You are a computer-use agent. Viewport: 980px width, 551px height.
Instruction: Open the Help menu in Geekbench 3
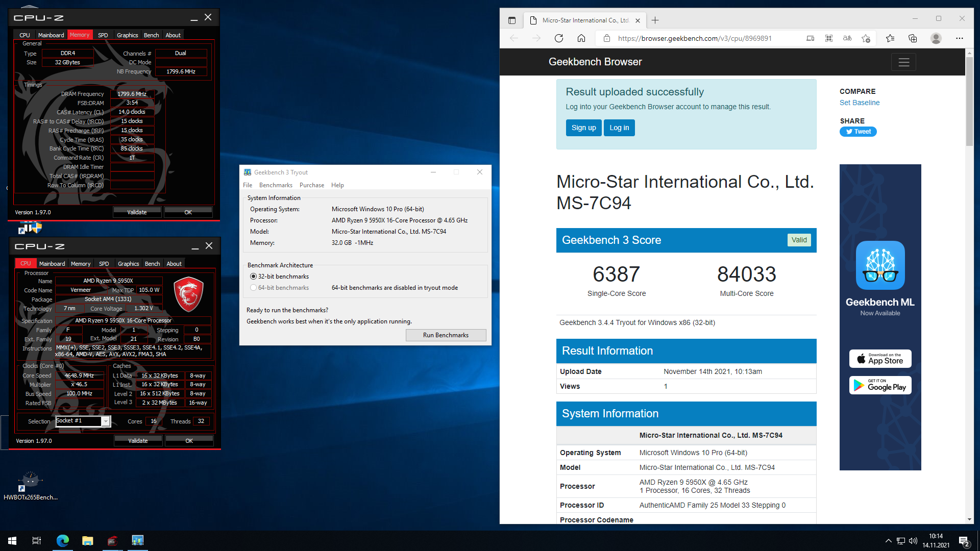[337, 185]
